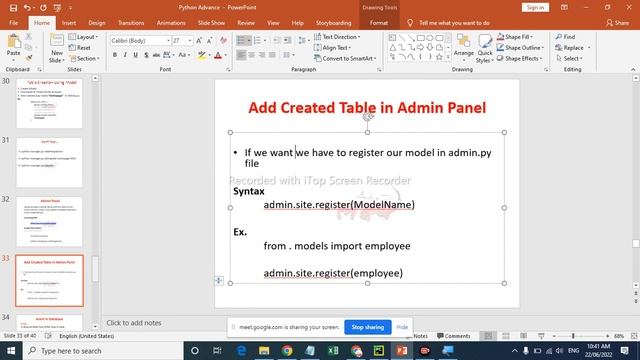Image resolution: width=640 pixels, height=360 pixels.
Task: Toggle Italic formatting
Action: coord(125,55)
